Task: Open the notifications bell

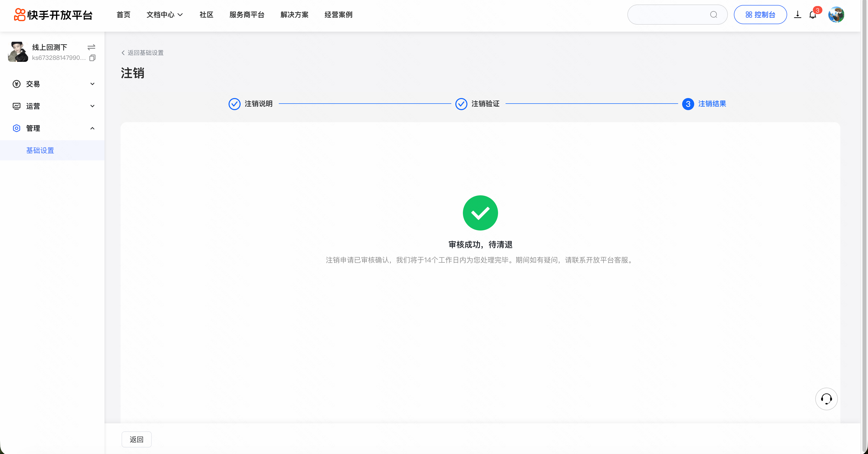Action: (812, 15)
